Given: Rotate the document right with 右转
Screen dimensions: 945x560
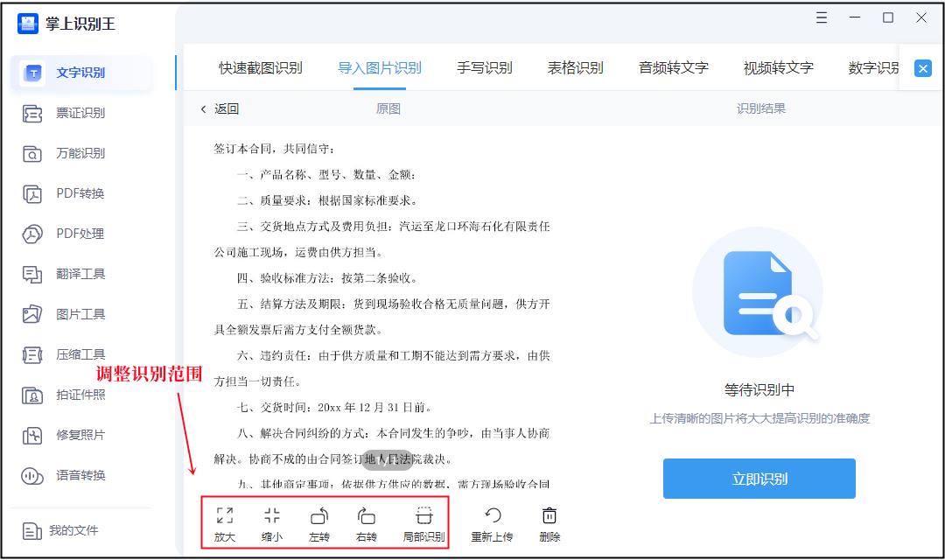Looking at the screenshot, I should coord(366,522).
